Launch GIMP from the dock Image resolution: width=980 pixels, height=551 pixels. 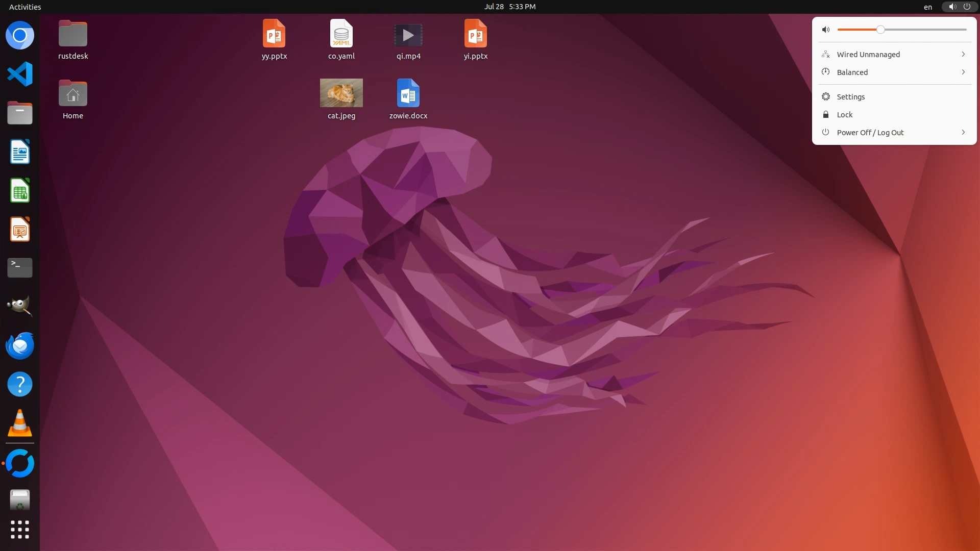[20, 306]
